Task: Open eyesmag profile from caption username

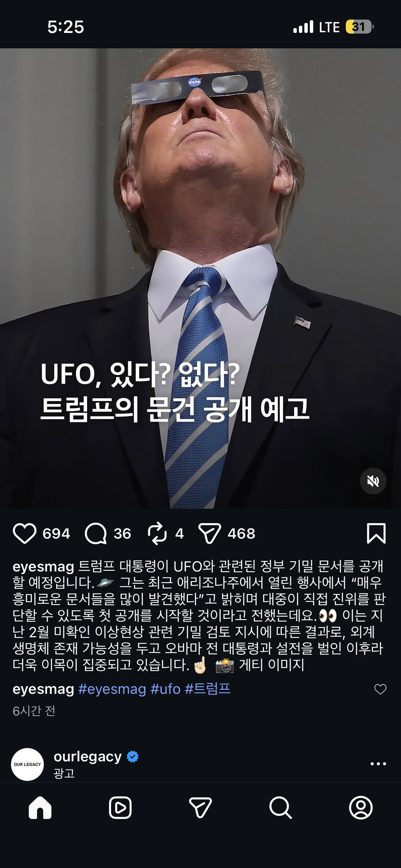Action: tap(43, 566)
